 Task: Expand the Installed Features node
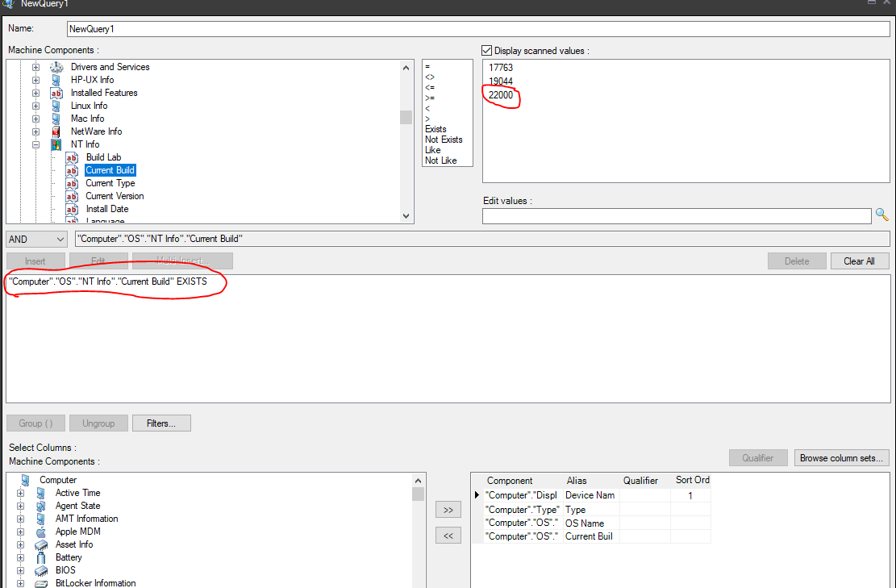[35, 93]
